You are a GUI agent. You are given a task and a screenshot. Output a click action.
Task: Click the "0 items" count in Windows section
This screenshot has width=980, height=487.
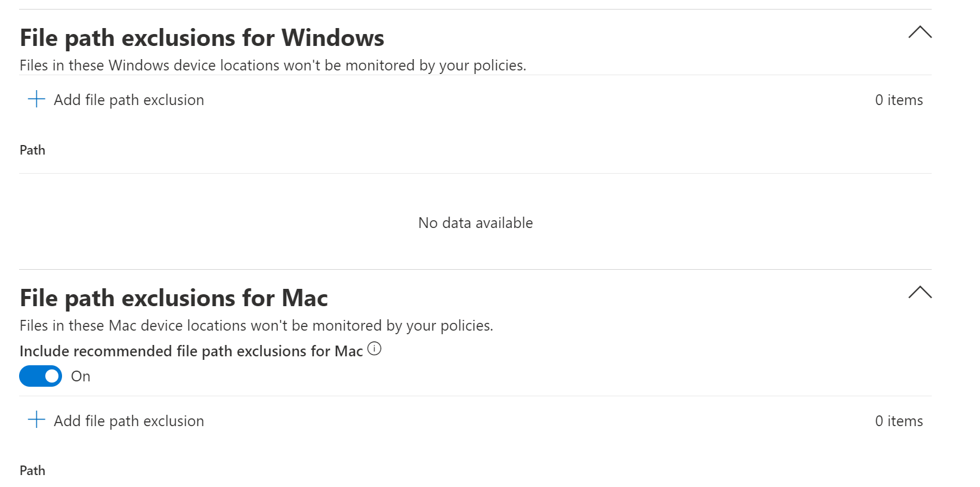tap(898, 100)
